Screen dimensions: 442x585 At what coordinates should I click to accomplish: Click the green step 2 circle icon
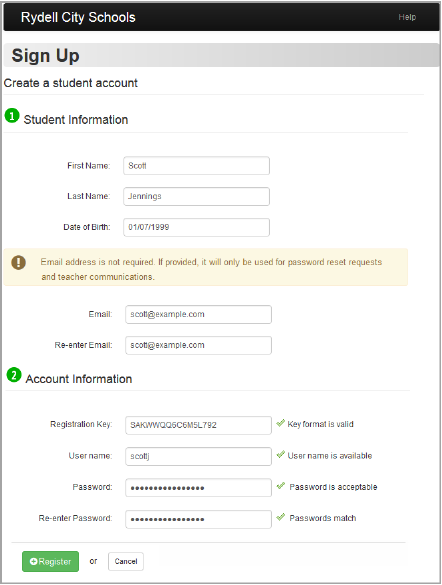(14, 375)
